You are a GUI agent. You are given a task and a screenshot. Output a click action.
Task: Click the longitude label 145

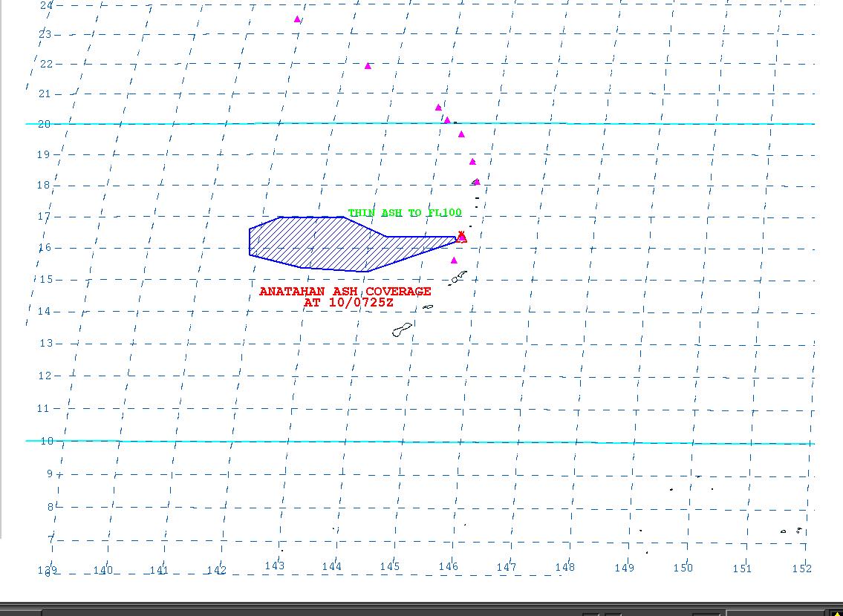click(389, 566)
